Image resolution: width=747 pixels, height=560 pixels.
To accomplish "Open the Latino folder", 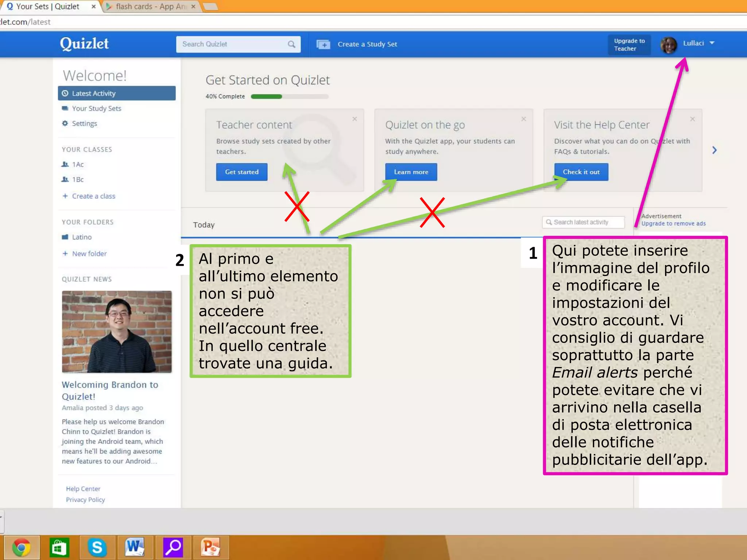I will (x=82, y=237).
